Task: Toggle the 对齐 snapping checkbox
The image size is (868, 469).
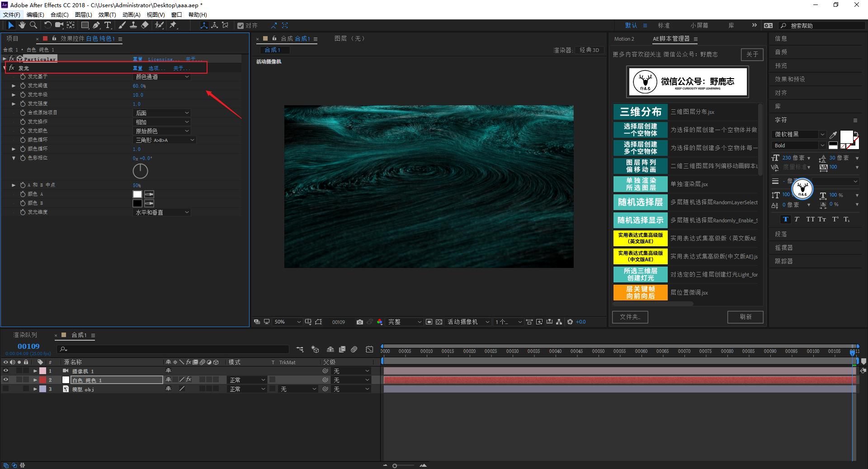Action: 241,26
